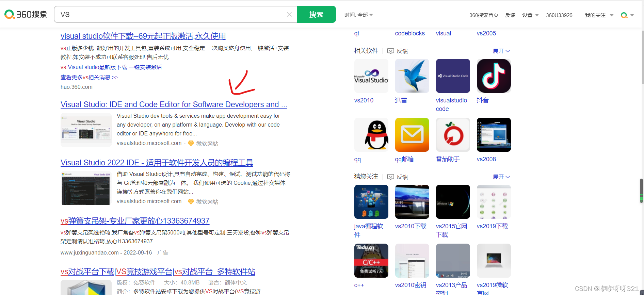The image size is (644, 295).
Task: Click the 微软网站 badge icon under the IDE and Code Editor result
Action: click(x=191, y=143)
